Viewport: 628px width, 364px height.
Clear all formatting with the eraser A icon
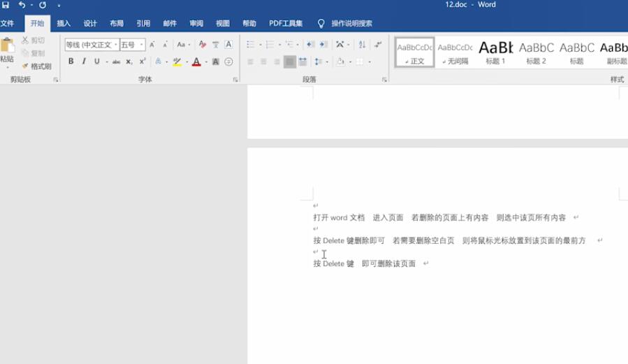click(203, 45)
